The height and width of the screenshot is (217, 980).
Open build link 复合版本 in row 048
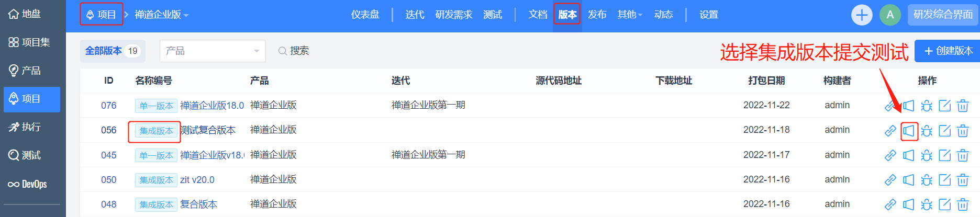tap(198, 204)
